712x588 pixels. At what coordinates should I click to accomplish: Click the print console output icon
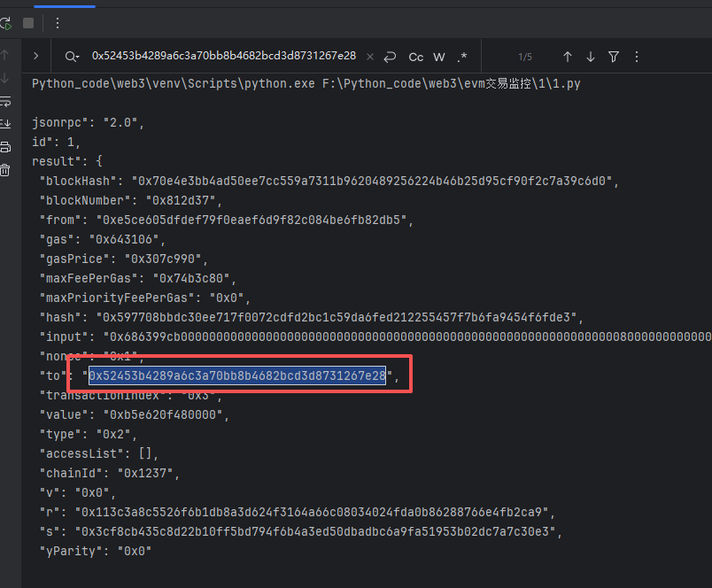pos(5,147)
